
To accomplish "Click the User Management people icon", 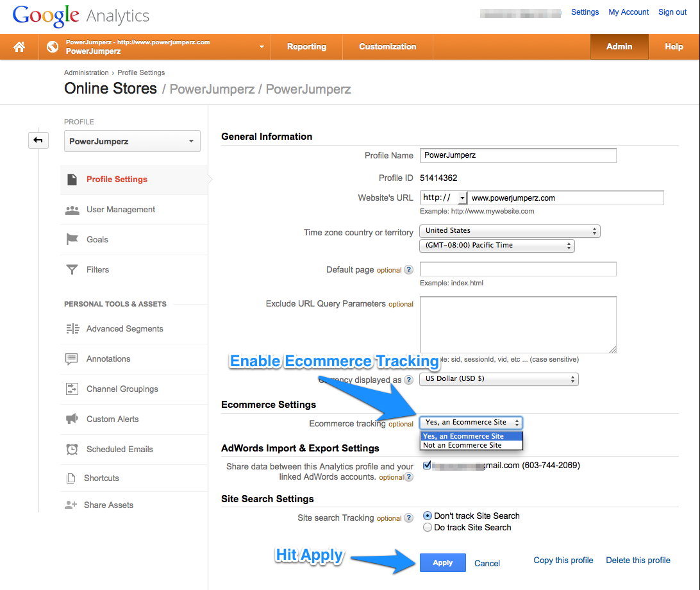I will [x=72, y=210].
